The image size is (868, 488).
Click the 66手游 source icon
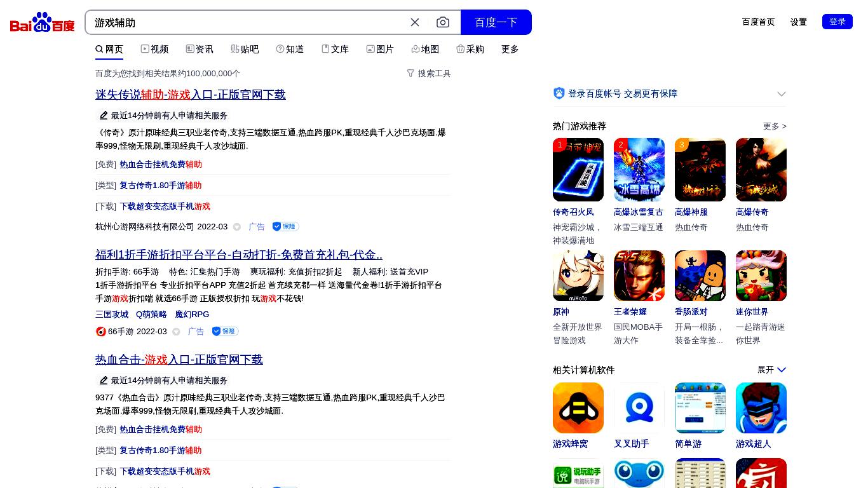click(100, 332)
